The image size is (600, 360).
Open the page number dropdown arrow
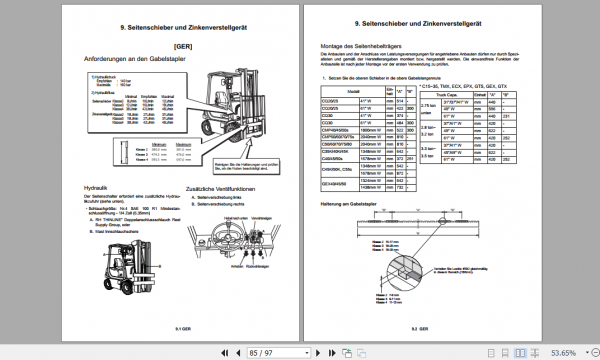tap(307, 353)
